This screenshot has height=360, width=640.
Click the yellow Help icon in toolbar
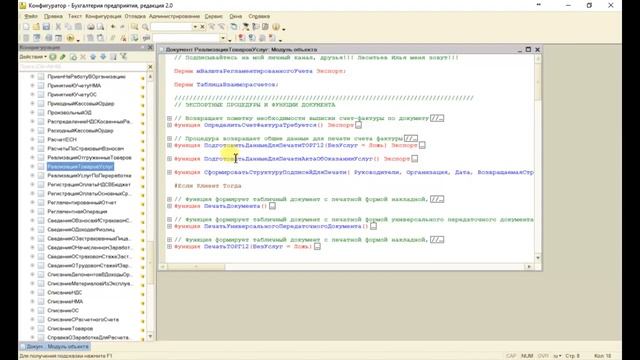coord(276,27)
